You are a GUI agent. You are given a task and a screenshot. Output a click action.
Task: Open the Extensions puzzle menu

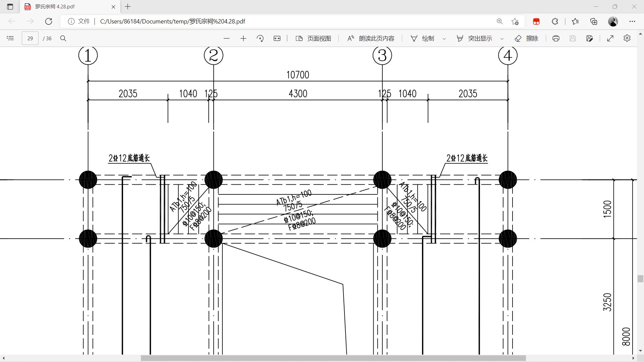coord(555,21)
